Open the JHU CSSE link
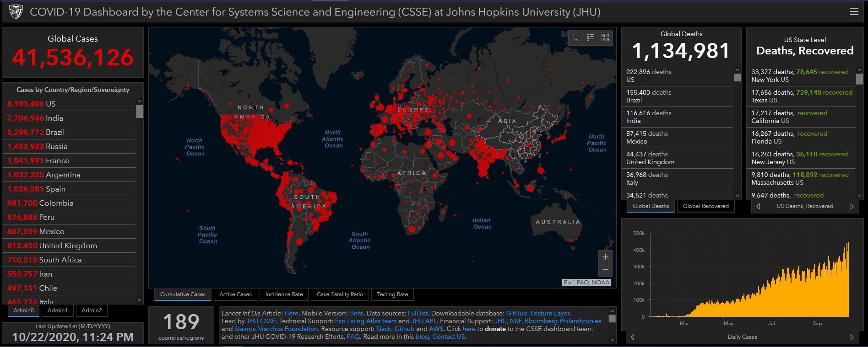Viewport: 868px width, 347px height. point(261,321)
